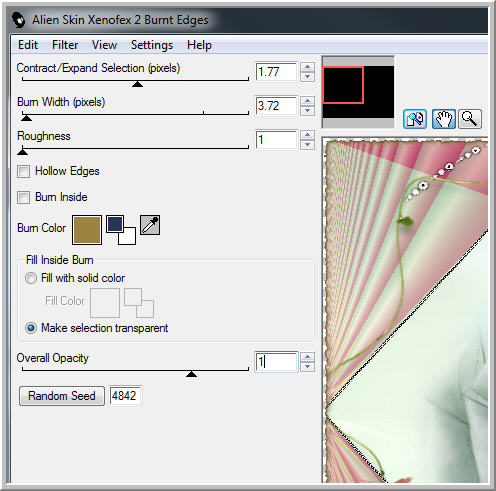Select the eyedropper tool for Burn Color
The height and width of the screenshot is (491, 496).
(x=150, y=225)
